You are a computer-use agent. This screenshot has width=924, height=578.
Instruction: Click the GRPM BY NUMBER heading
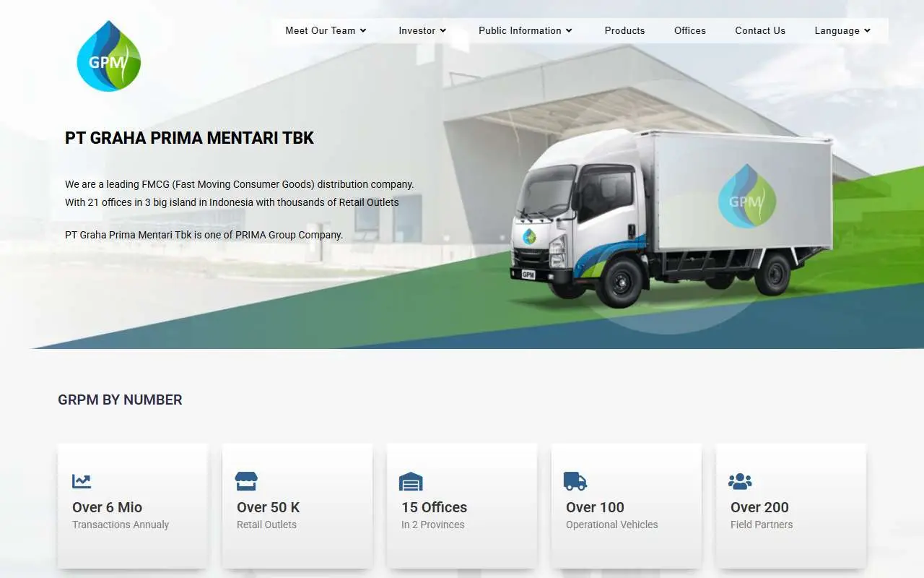[120, 400]
